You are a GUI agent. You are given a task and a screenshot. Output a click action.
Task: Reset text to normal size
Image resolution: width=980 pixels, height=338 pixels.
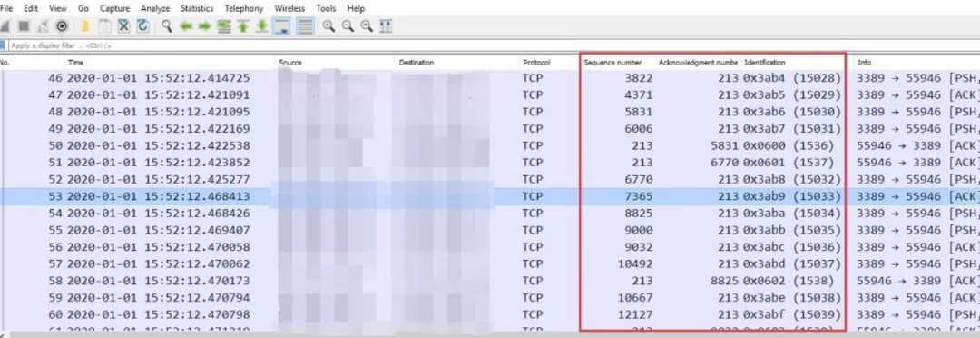click(367, 26)
